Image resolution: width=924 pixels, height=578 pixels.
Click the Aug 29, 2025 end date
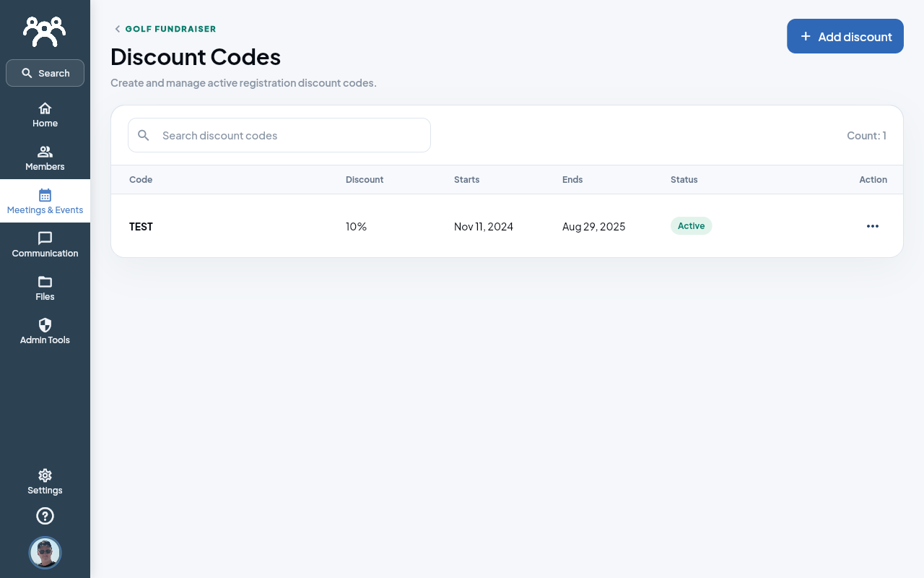[594, 226]
